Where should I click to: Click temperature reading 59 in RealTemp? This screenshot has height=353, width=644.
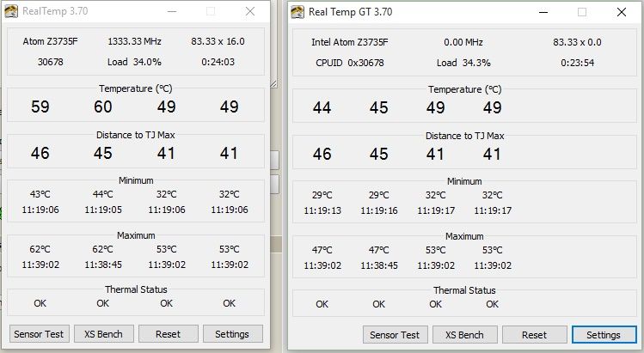(x=40, y=107)
